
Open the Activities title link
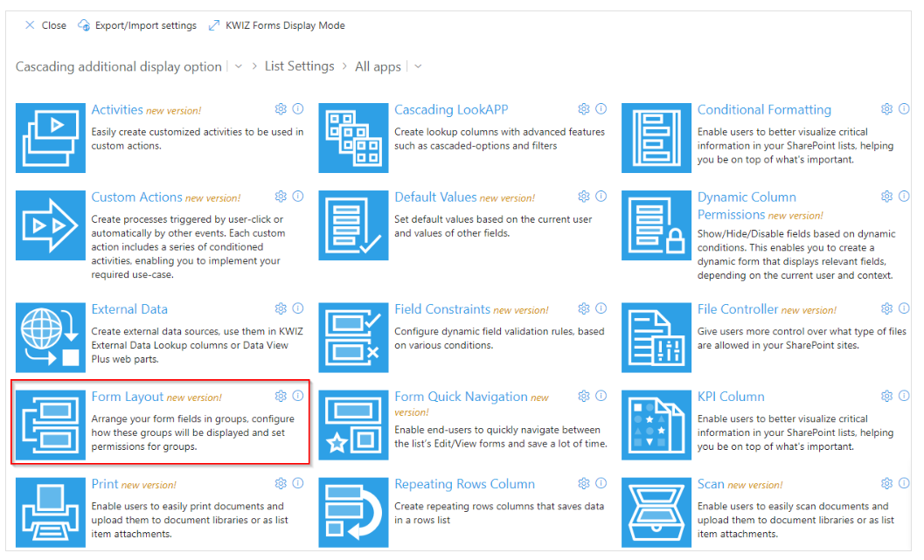pyautogui.click(x=116, y=109)
